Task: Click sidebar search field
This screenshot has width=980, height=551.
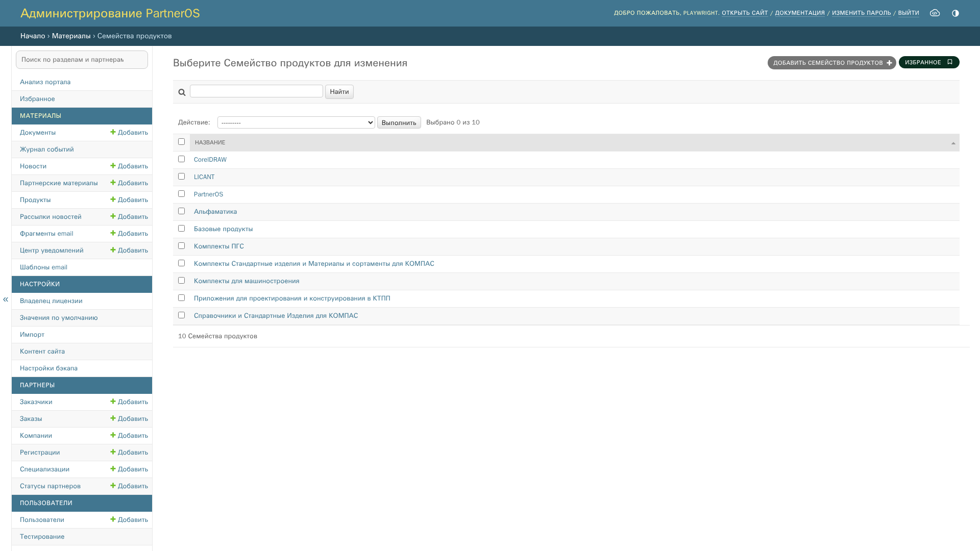Action: (82, 60)
